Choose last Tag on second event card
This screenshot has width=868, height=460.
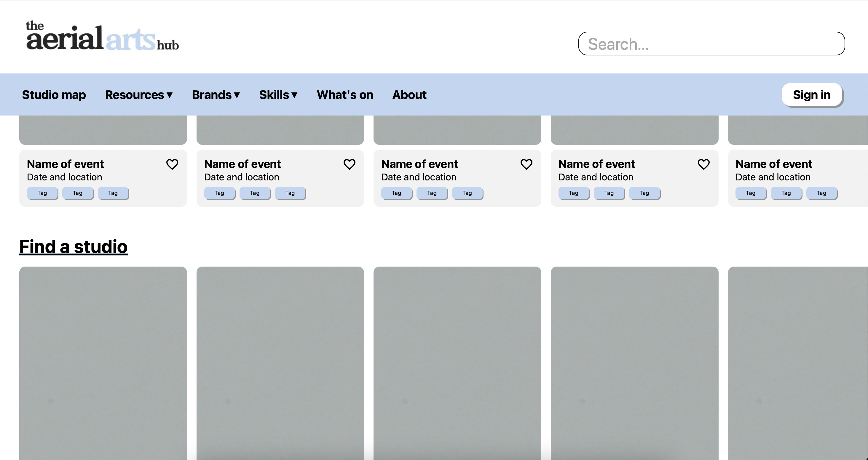(290, 193)
